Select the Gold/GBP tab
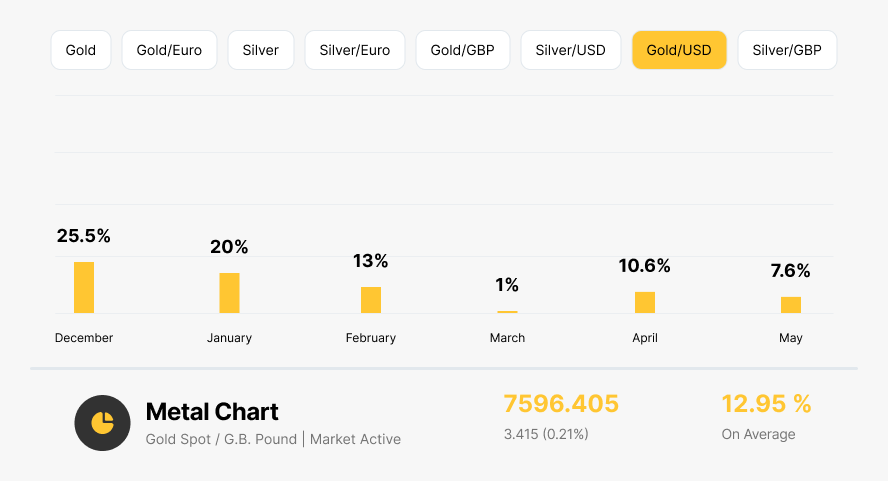 point(463,50)
